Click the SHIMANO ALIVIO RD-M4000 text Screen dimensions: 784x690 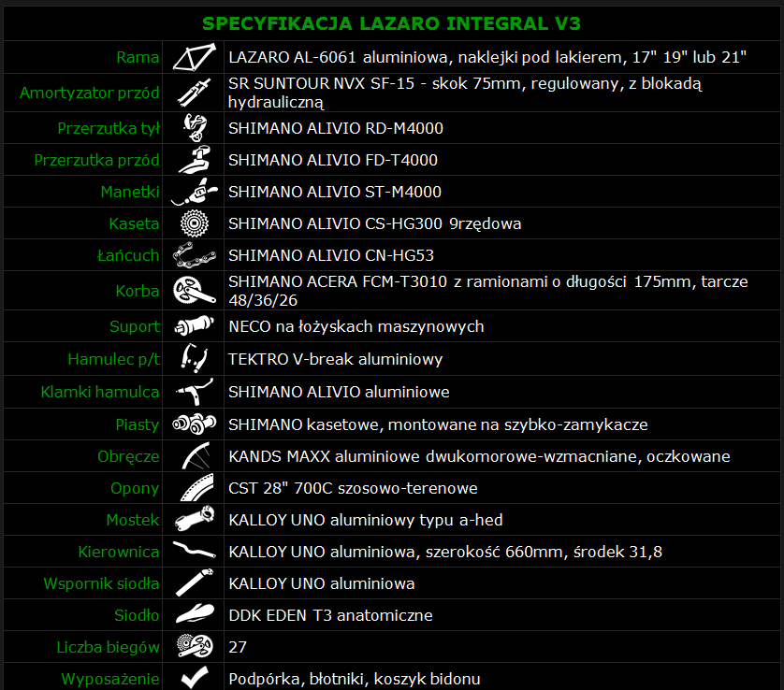coord(336,128)
